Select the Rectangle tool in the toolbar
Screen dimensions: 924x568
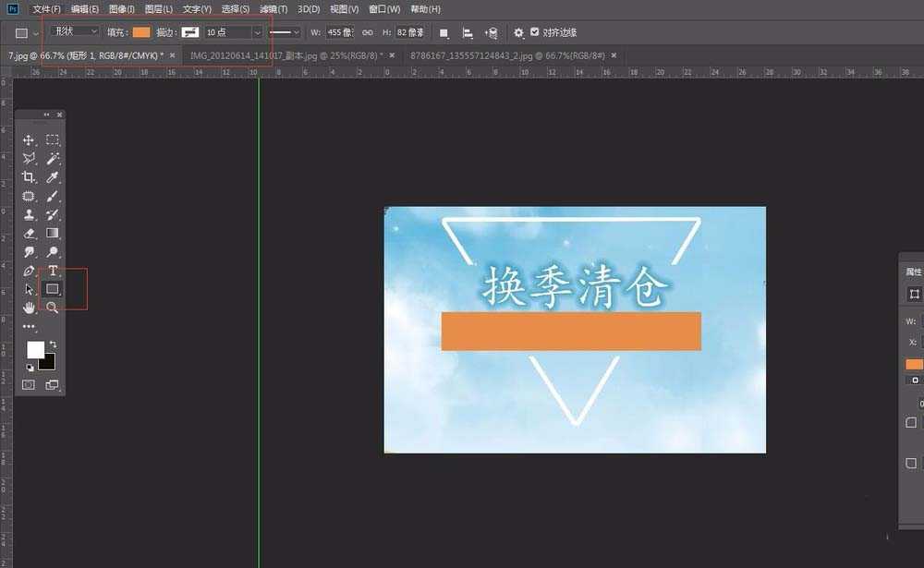pos(53,288)
